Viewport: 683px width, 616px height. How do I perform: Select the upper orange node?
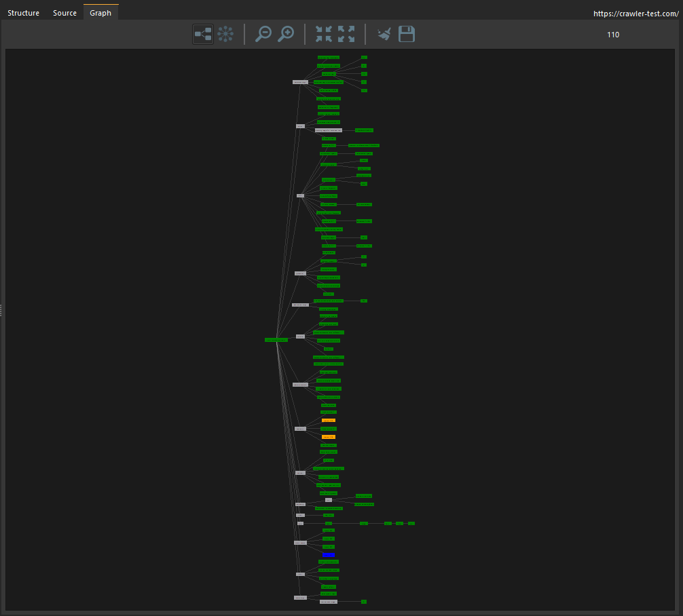(x=329, y=421)
